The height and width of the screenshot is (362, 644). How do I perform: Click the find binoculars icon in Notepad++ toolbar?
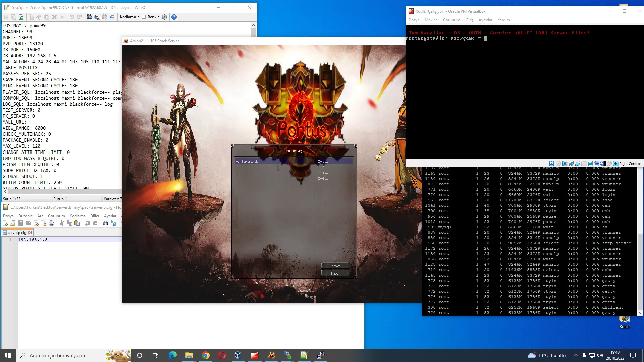(x=106, y=223)
